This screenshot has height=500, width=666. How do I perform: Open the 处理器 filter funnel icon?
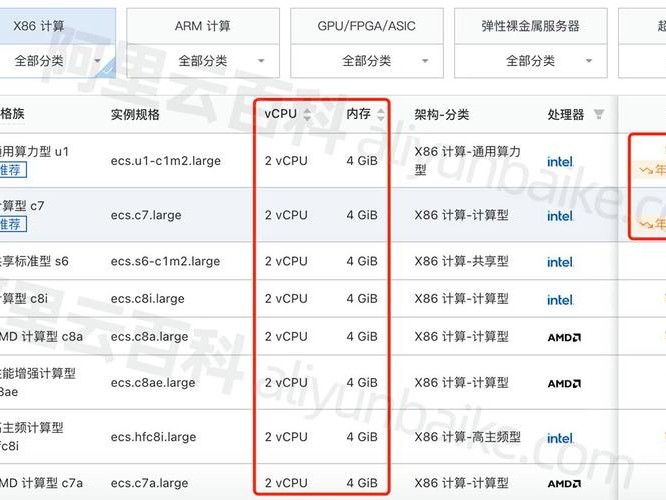click(x=599, y=114)
